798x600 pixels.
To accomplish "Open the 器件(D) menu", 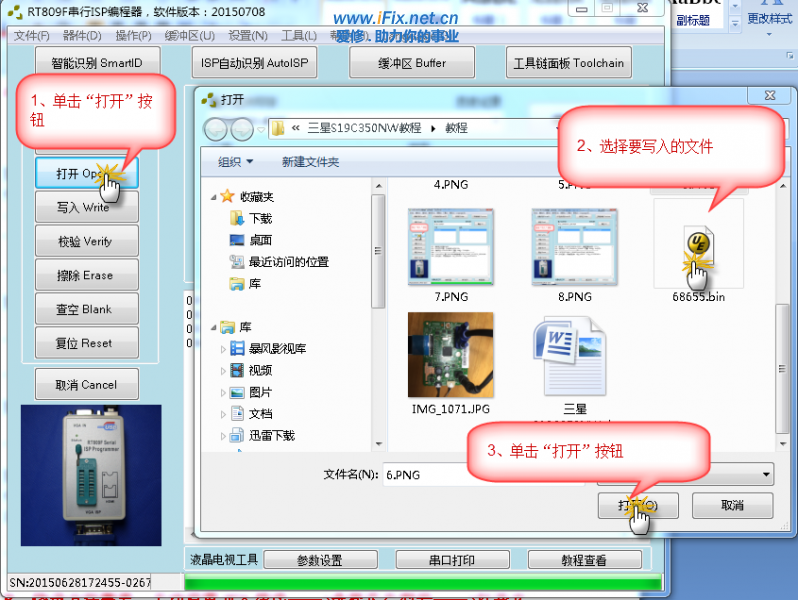I will tap(82, 36).
